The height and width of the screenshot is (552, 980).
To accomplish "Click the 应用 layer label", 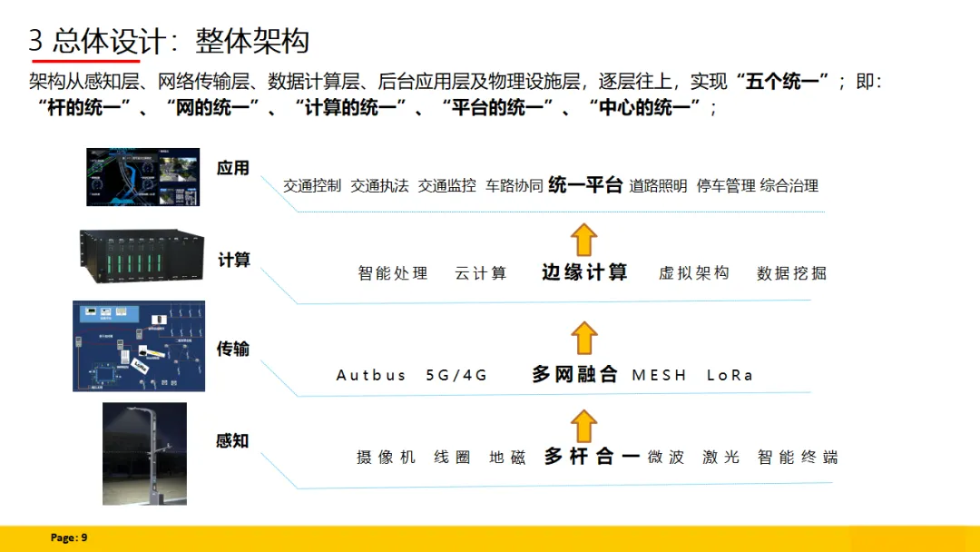I will click(x=233, y=168).
